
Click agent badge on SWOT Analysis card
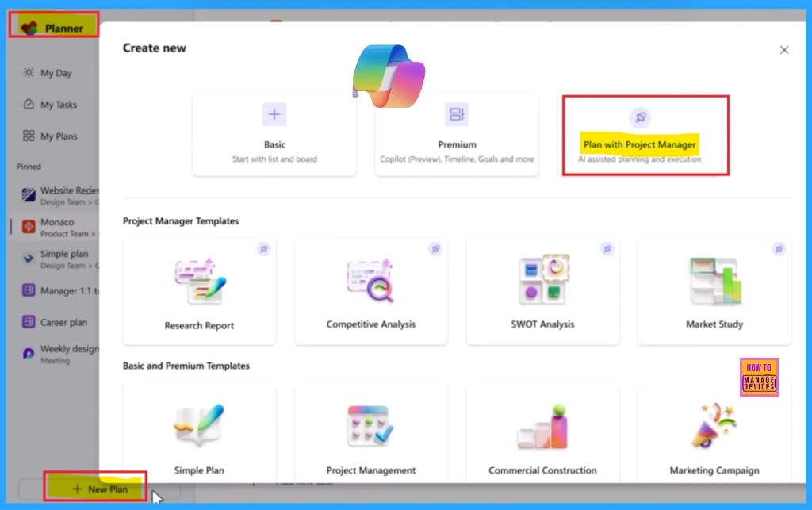tap(607, 249)
